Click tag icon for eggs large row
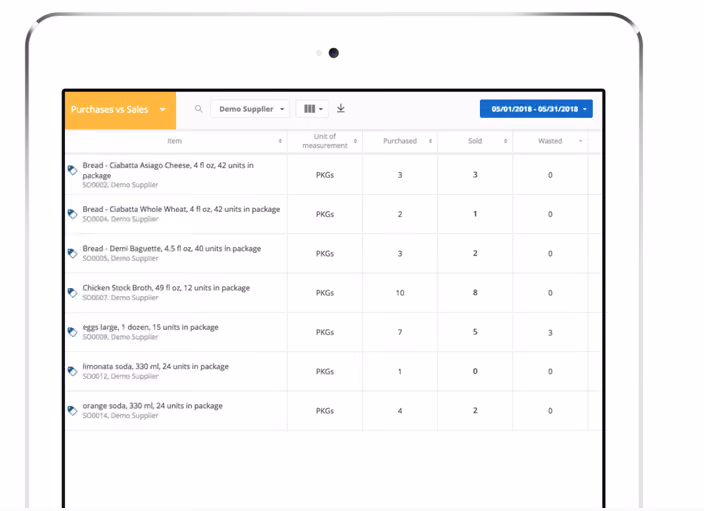704x511 pixels. click(72, 332)
